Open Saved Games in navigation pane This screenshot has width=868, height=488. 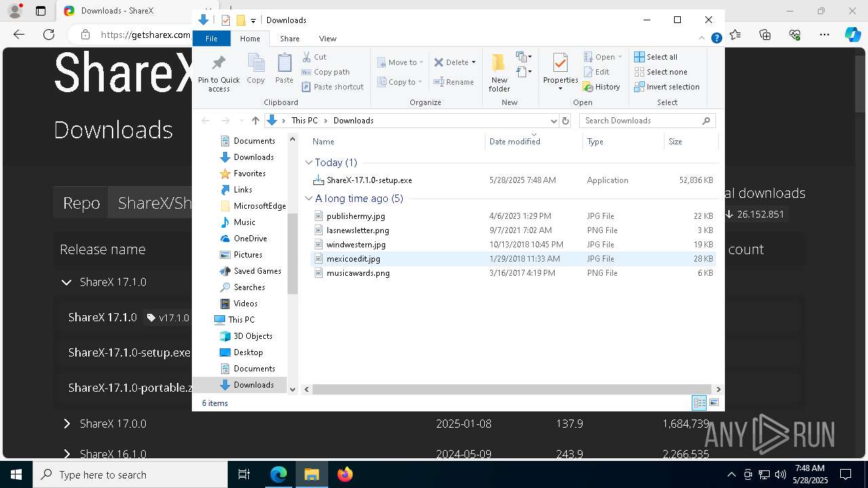257,271
